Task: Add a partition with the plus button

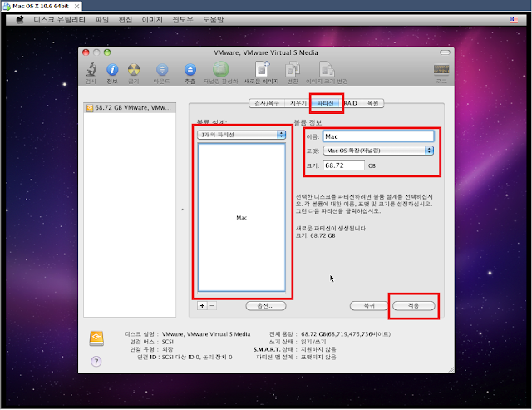Action: coord(202,306)
